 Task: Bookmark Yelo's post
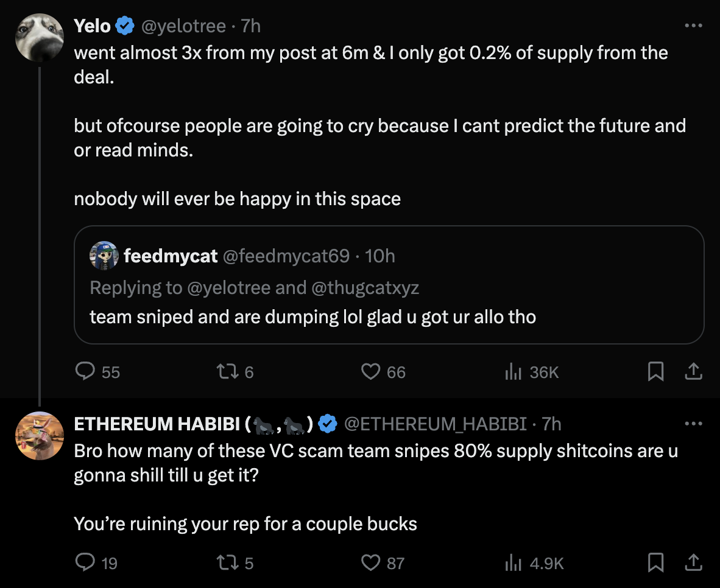click(x=655, y=371)
